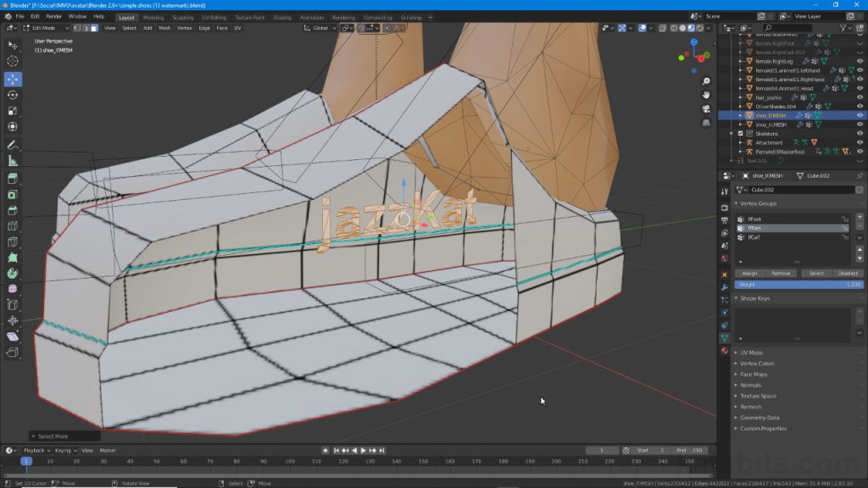This screenshot has width=868, height=488.
Task: Toggle visibility of hair_sophie in the Outliner
Action: [860, 97]
